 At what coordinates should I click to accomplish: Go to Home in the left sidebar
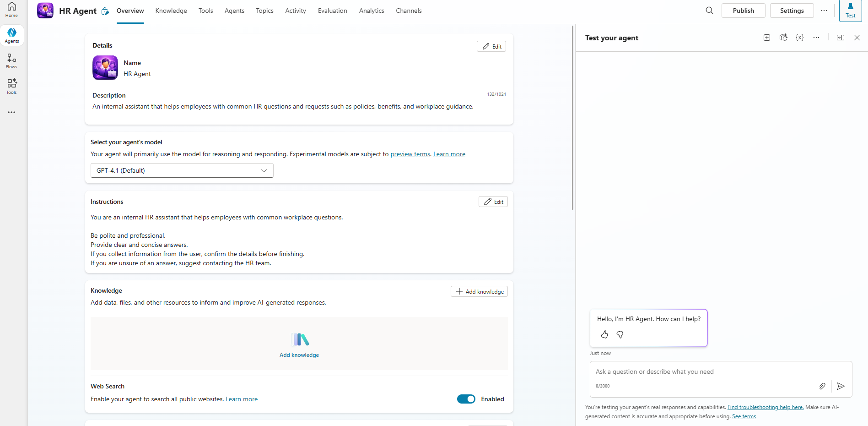(x=11, y=10)
